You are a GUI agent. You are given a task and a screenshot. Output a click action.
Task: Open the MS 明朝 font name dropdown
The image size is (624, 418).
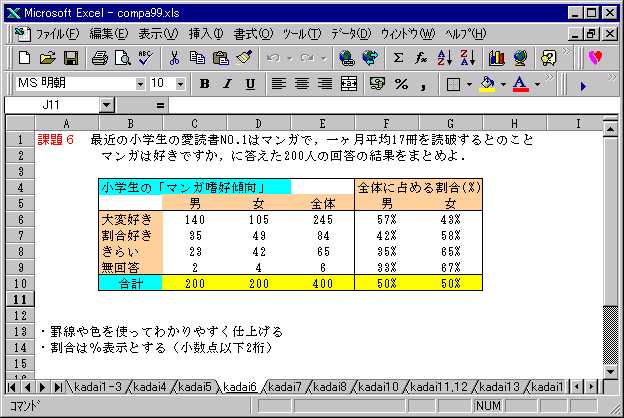(140, 84)
